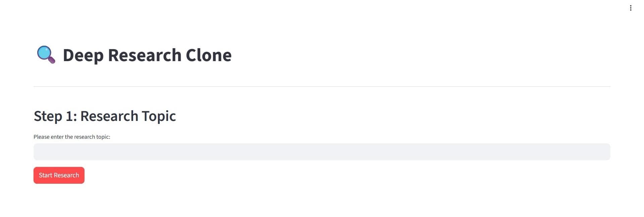Select the empty gray topic text box
Image resolution: width=644 pixels, height=217 pixels.
coord(322,152)
